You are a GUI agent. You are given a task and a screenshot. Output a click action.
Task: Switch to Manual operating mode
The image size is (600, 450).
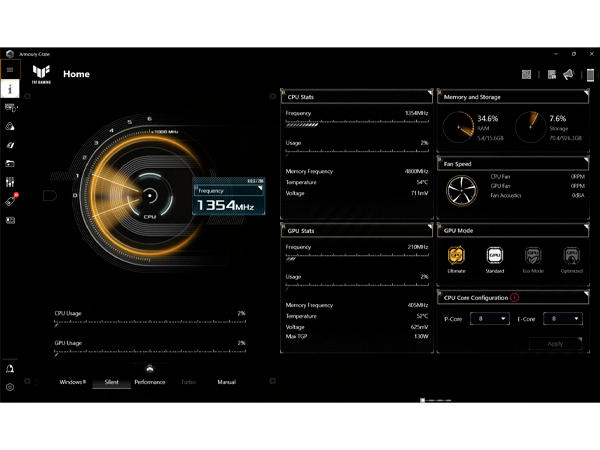(227, 382)
